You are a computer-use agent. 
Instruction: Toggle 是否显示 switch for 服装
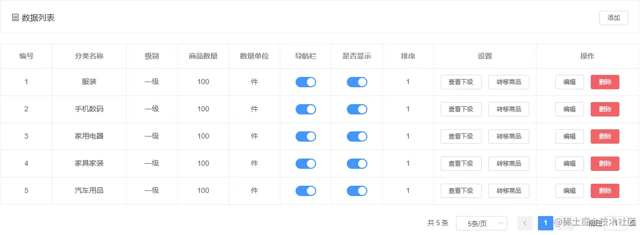[357, 82]
